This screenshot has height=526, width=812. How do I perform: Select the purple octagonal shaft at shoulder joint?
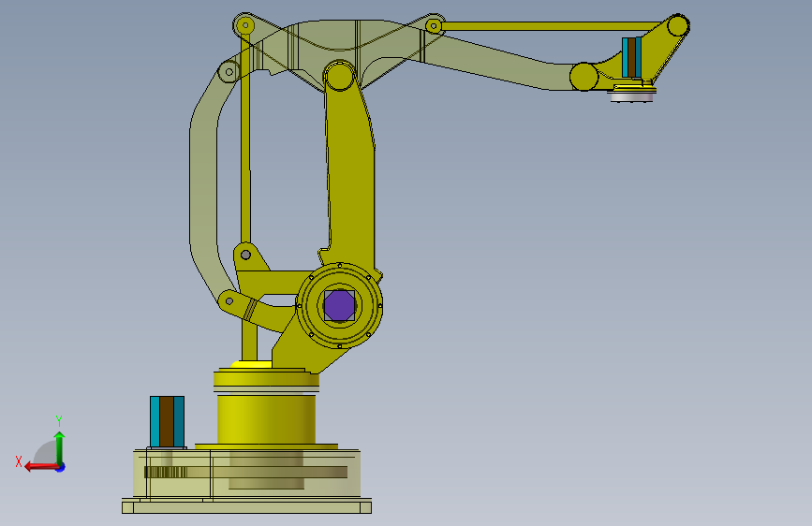click(339, 305)
